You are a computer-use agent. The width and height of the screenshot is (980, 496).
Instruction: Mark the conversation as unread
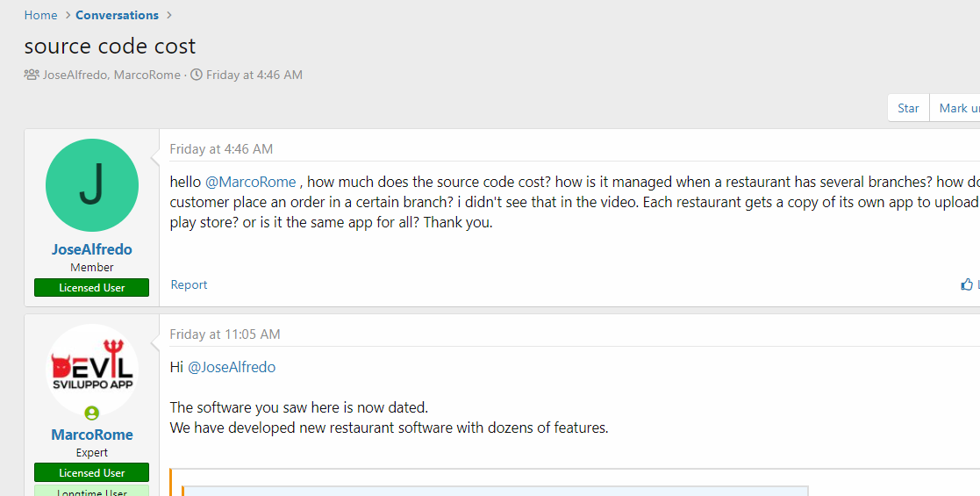(x=958, y=108)
